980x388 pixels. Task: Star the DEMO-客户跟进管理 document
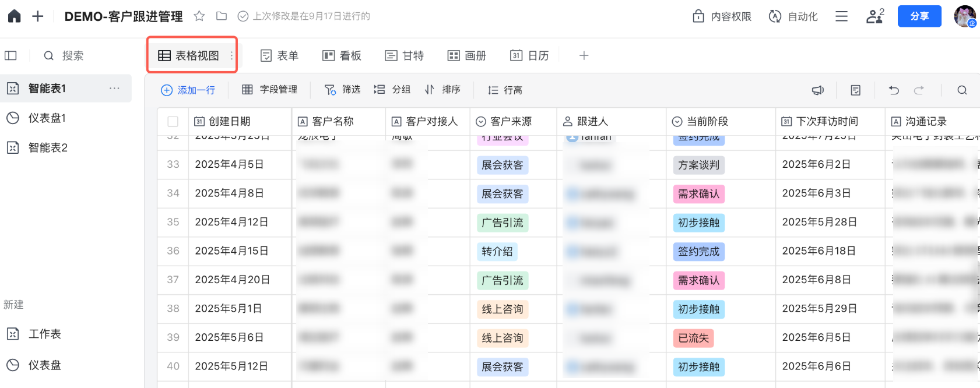(199, 16)
